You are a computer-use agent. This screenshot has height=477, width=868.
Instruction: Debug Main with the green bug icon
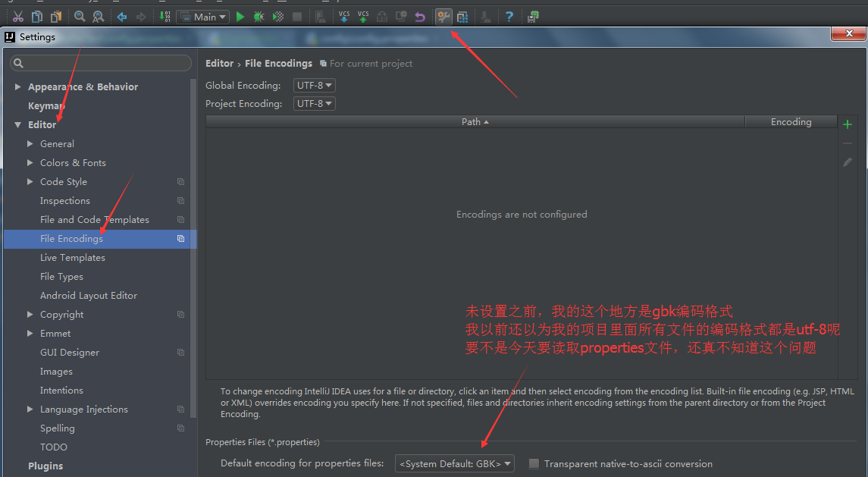(x=259, y=17)
